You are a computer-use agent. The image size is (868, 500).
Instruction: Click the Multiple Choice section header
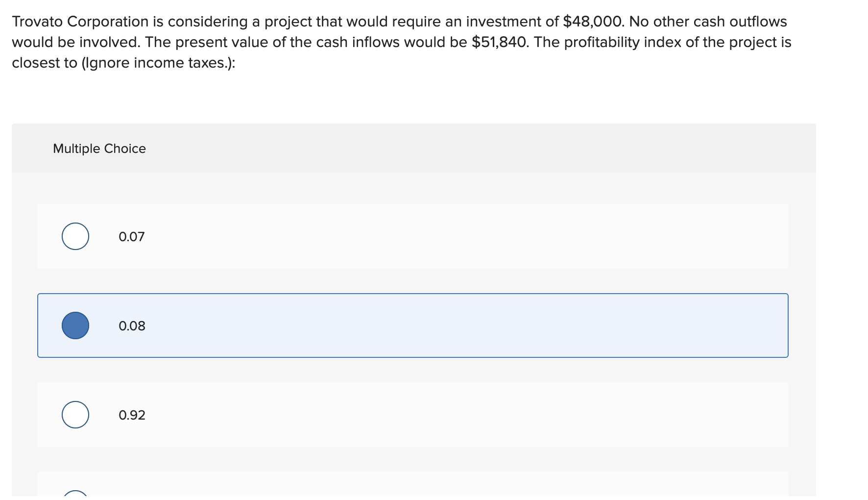point(99,148)
